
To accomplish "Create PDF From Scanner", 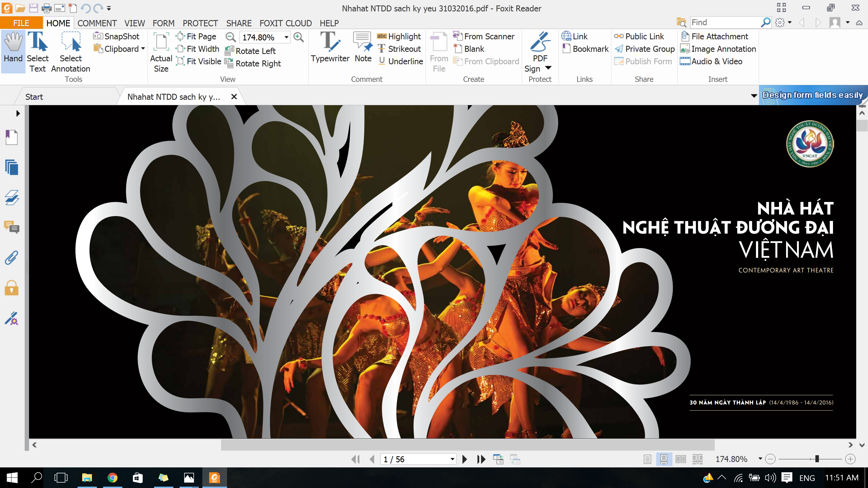I will click(x=484, y=36).
